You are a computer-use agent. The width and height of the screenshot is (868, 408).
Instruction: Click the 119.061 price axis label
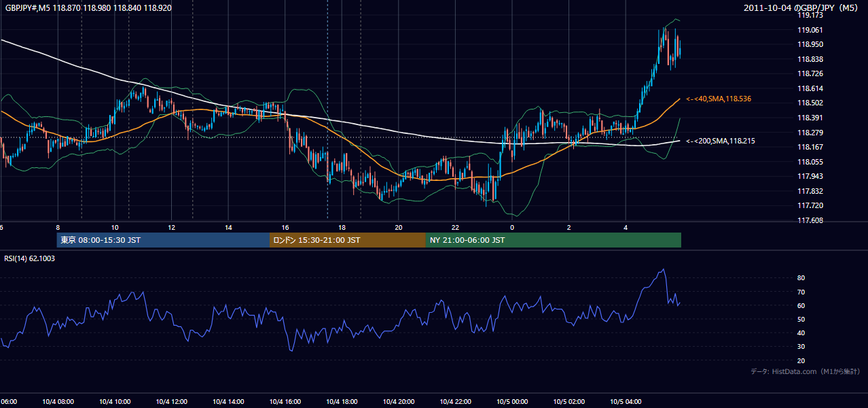[x=810, y=30]
